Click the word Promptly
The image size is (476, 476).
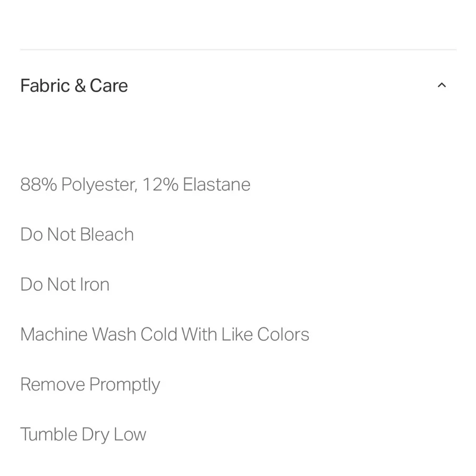[125, 385]
